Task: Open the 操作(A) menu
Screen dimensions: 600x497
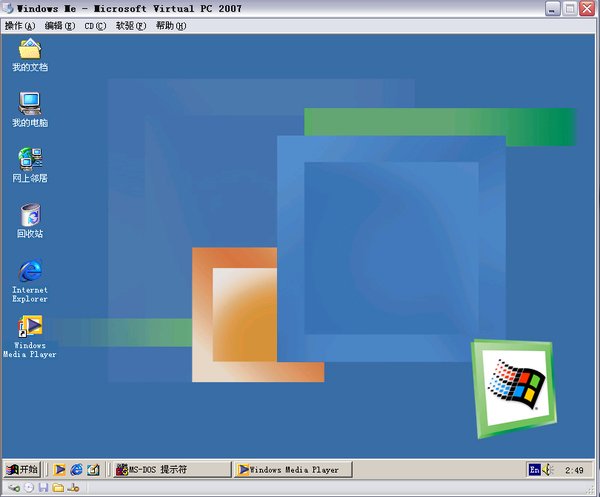Action: (x=20, y=26)
